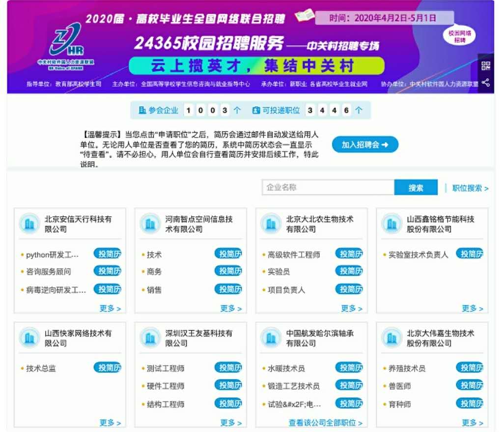
Task: Focus the 企业名称 search field
Action: [x=328, y=187]
